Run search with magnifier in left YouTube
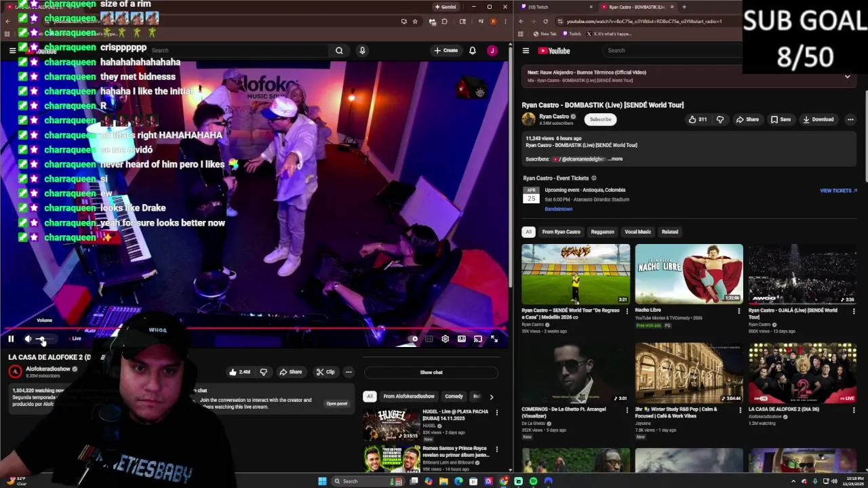 tap(339, 50)
